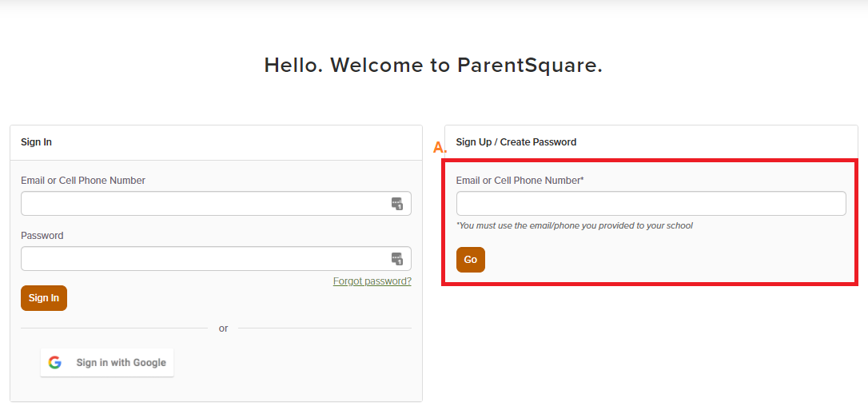The width and height of the screenshot is (868, 410).
Task: Click Email or Cell Phone Number* label in Sign Up panel
Action: pos(520,181)
